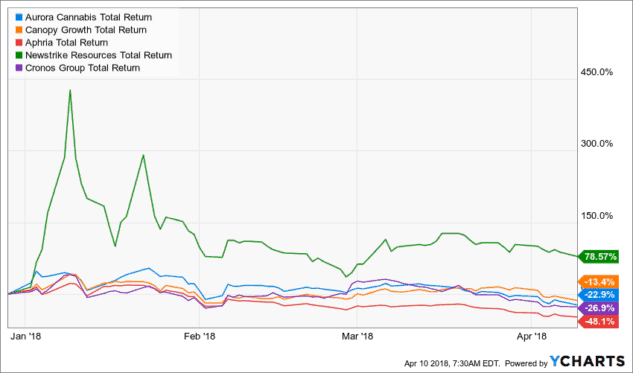Click the purple Cronos Group legend swatch

[18, 68]
